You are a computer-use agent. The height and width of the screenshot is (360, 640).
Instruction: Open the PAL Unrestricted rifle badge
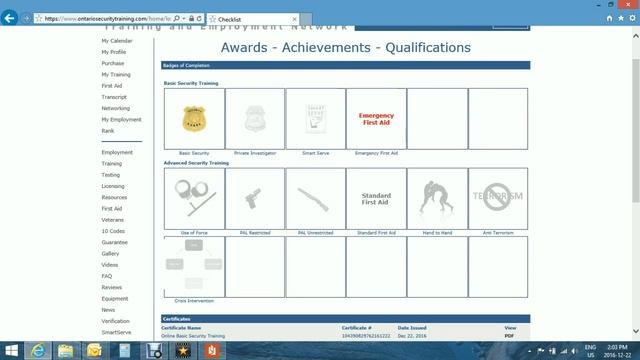313,199
